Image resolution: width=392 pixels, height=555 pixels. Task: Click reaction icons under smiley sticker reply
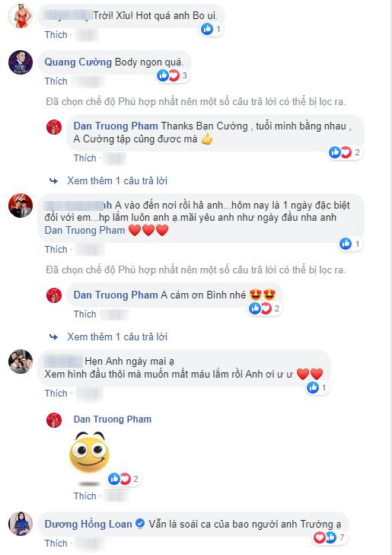124,479
